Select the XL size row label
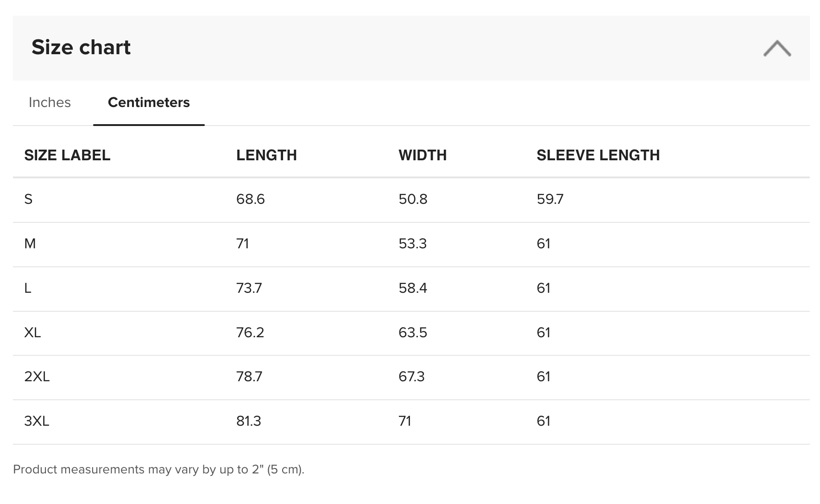The image size is (820, 504). pyautogui.click(x=32, y=333)
